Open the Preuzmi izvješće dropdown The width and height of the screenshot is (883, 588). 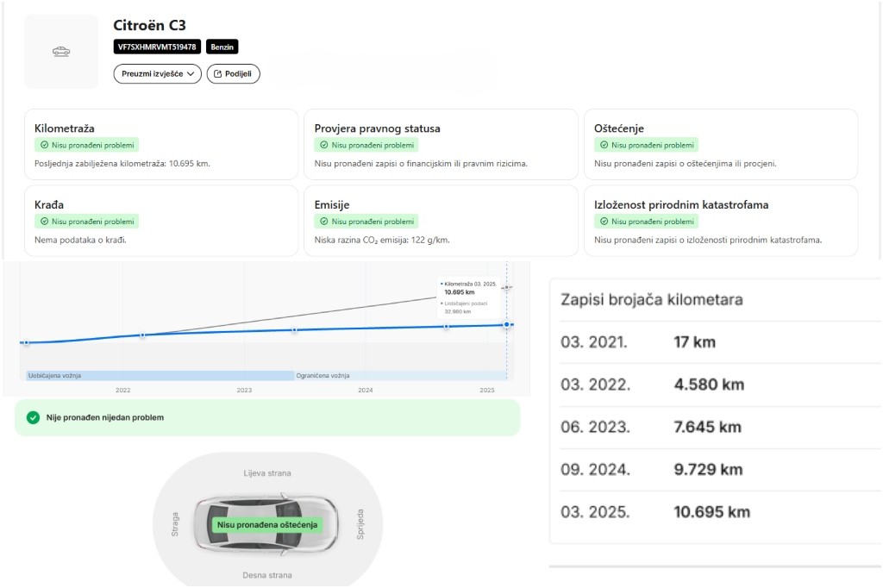click(x=157, y=74)
